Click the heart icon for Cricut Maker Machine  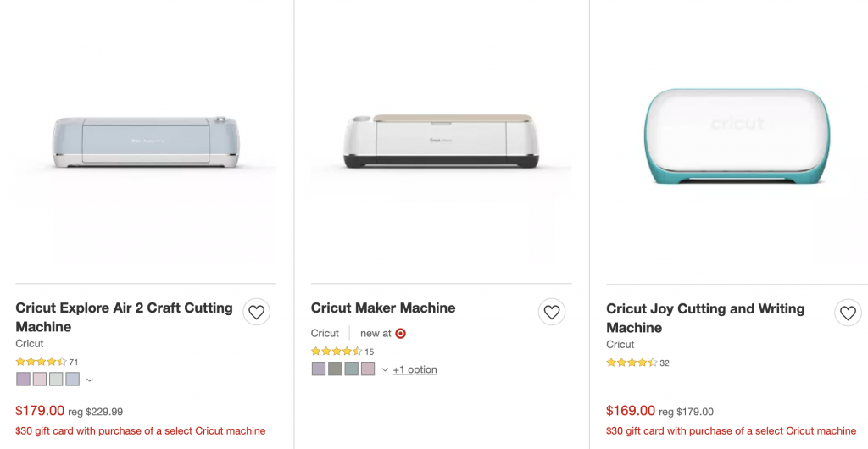point(552,313)
